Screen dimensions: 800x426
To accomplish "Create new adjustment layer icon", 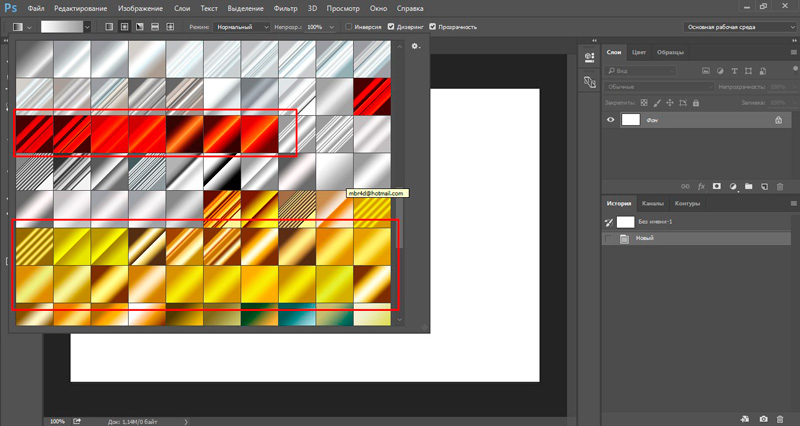I will pos(733,186).
